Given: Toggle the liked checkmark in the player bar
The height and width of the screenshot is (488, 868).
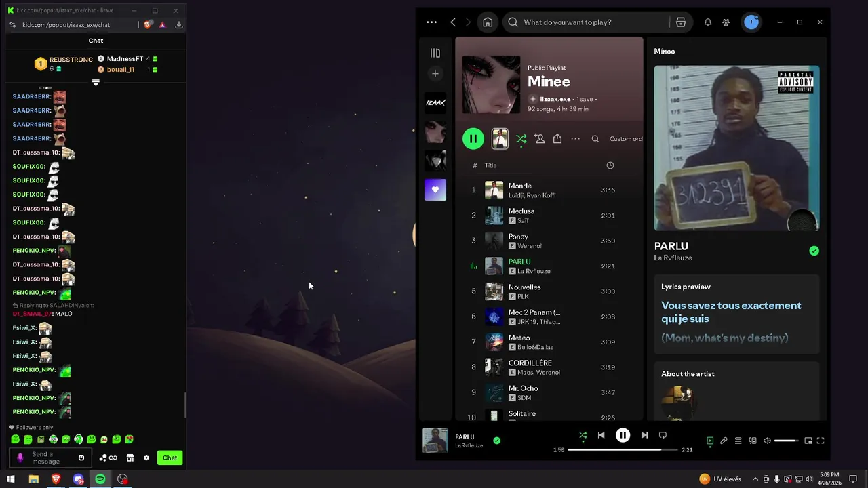Looking at the screenshot, I should tap(496, 441).
